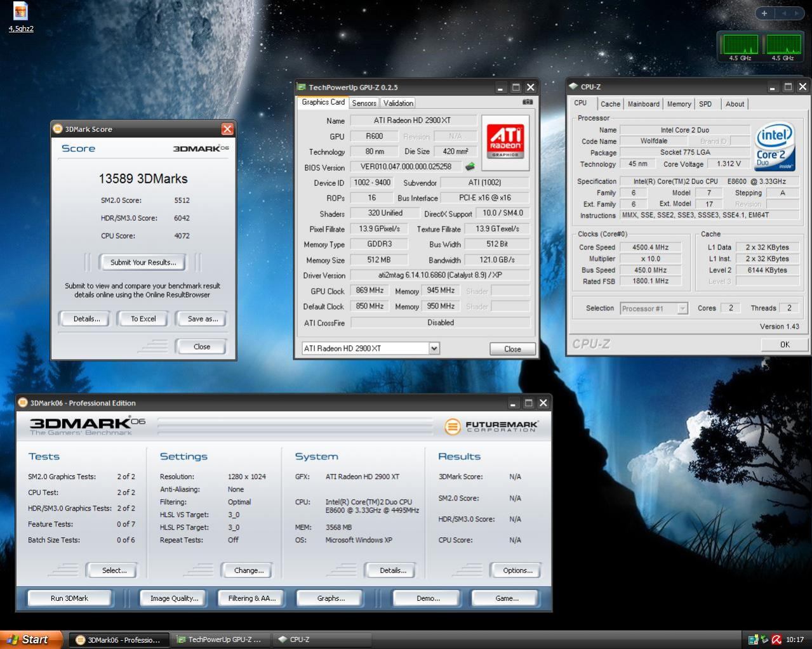Click the plus button on the sidebar gadget bar

(764, 13)
